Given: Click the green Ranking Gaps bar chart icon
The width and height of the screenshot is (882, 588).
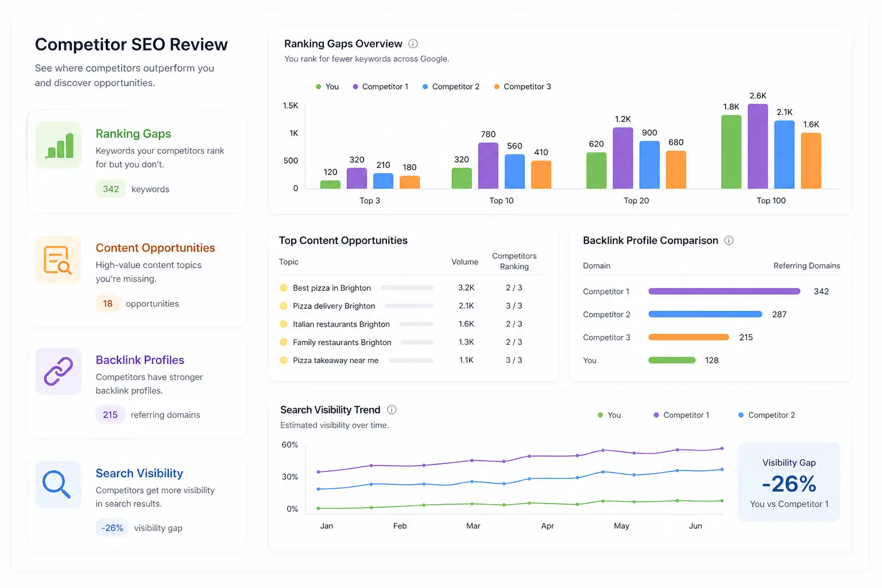Looking at the screenshot, I should (59, 145).
